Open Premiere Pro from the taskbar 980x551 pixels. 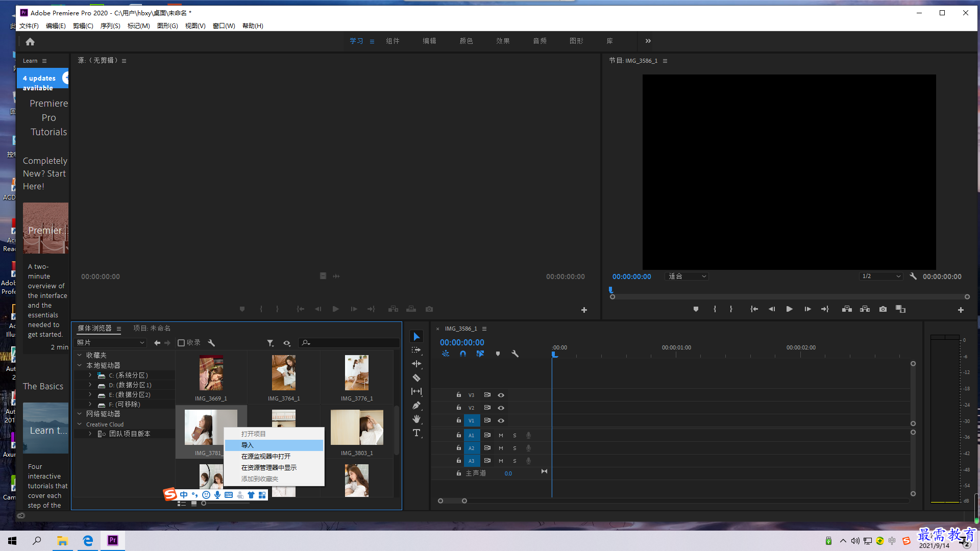[112, 540]
